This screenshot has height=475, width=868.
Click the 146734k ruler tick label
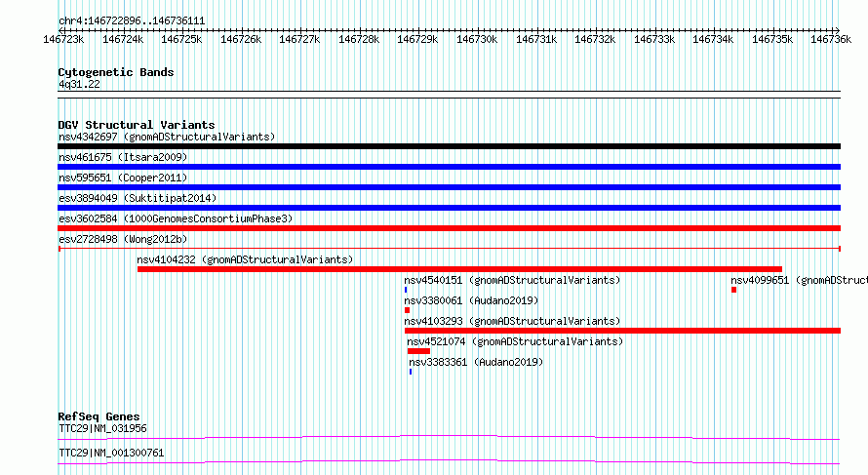(x=713, y=39)
